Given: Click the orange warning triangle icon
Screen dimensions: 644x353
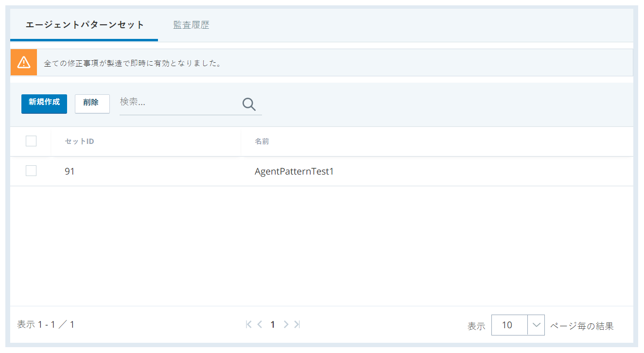Looking at the screenshot, I should (x=24, y=62).
